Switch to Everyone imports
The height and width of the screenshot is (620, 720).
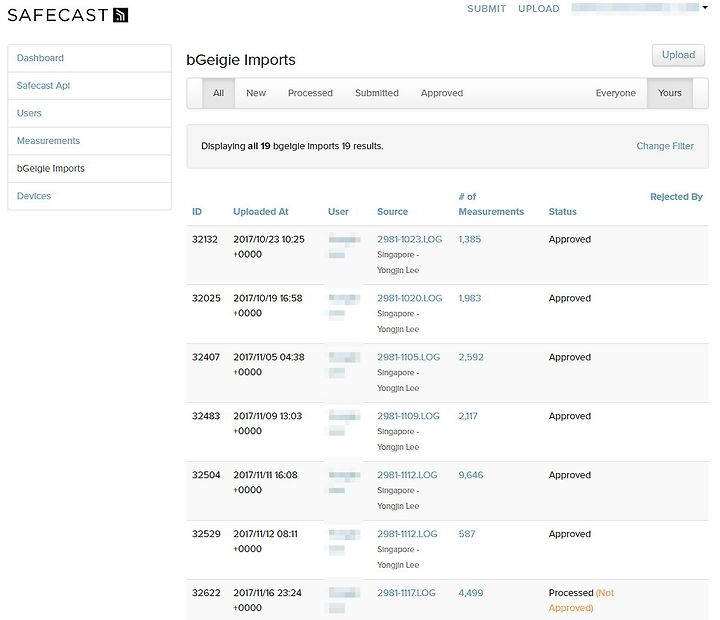click(615, 93)
